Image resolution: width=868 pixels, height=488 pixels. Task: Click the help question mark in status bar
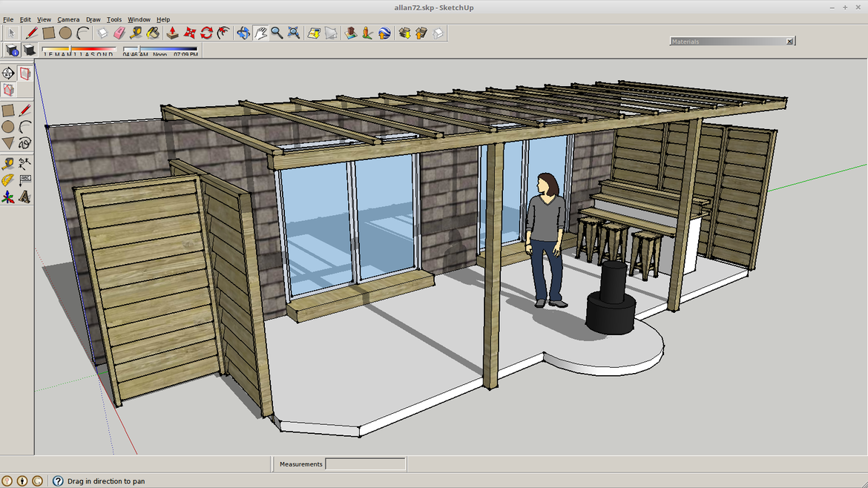58,481
